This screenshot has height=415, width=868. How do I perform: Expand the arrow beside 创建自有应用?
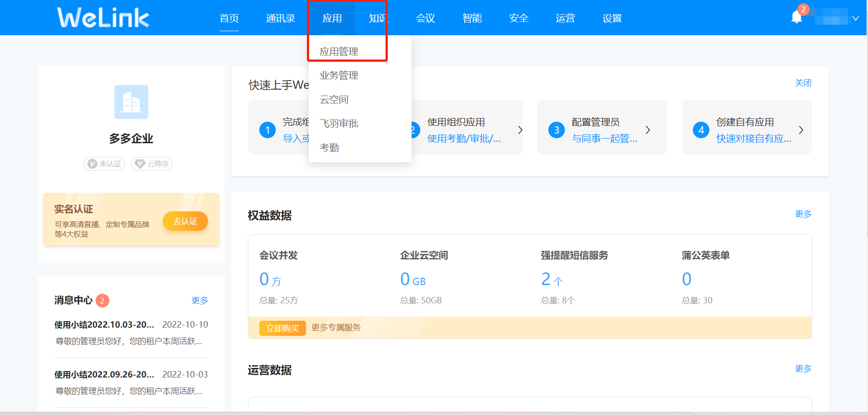(801, 130)
